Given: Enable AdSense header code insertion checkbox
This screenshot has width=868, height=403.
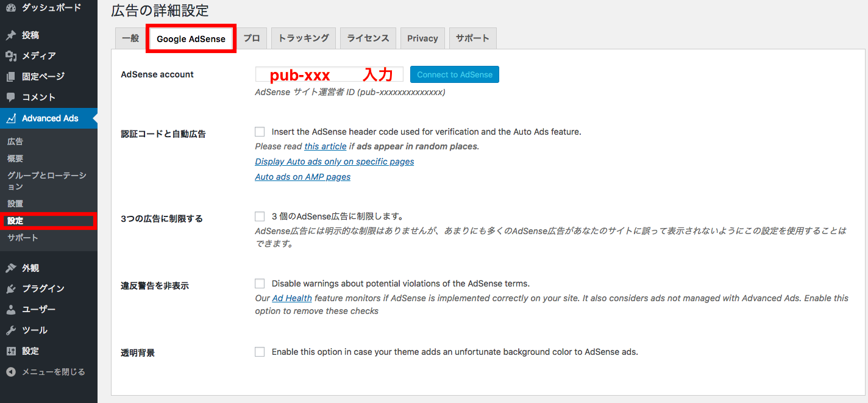Looking at the screenshot, I should tap(260, 132).
